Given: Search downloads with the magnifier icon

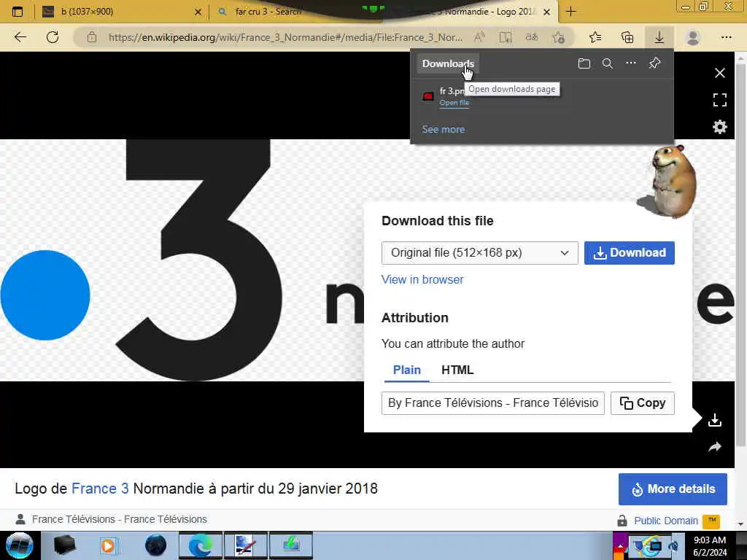Looking at the screenshot, I should point(608,63).
